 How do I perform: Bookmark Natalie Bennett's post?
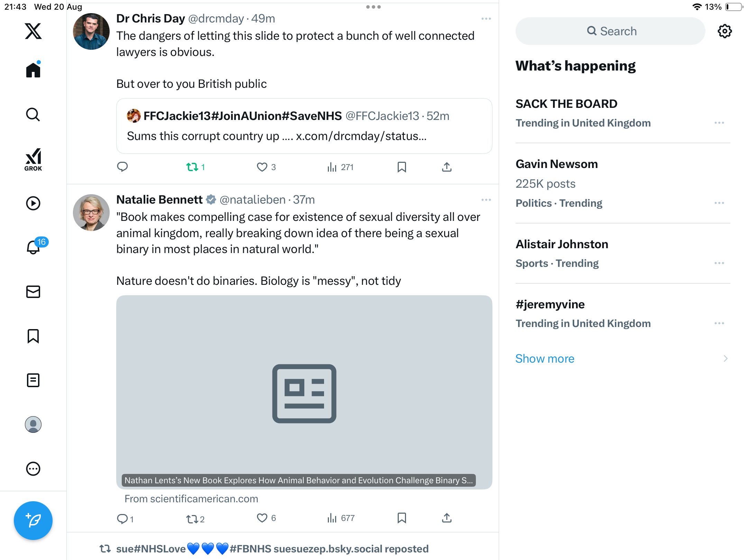click(x=402, y=518)
